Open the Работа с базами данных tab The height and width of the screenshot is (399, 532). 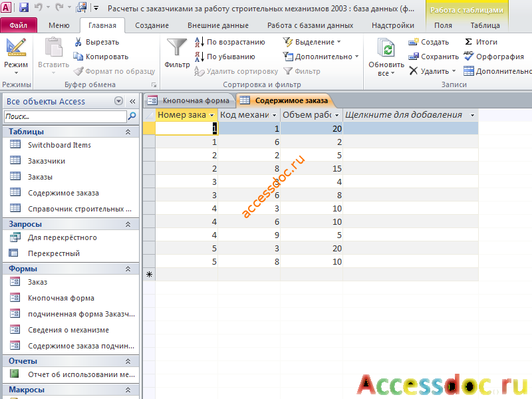[310, 25]
